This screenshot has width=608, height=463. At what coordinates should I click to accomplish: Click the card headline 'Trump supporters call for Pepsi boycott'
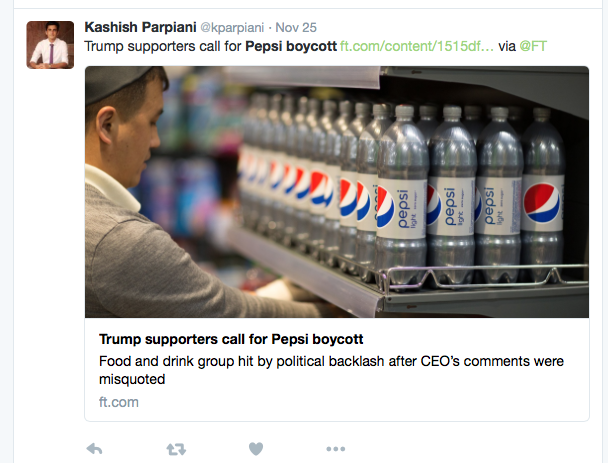pyautogui.click(x=231, y=339)
